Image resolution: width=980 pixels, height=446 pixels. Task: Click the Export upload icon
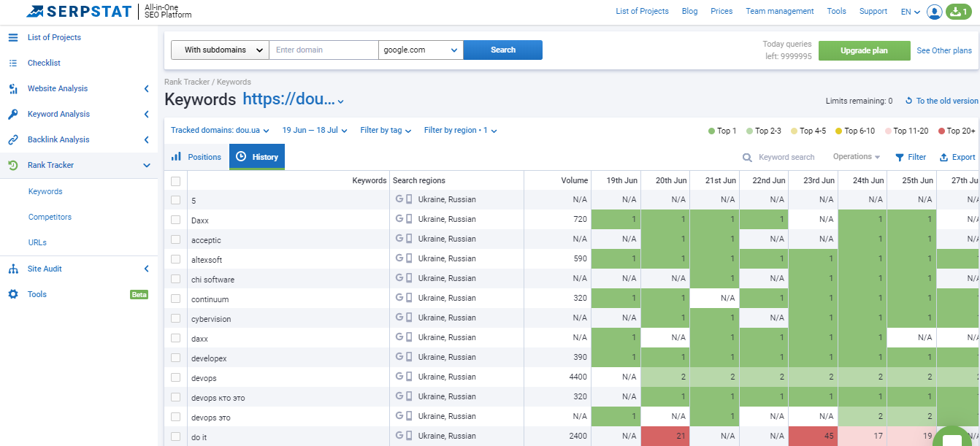943,157
